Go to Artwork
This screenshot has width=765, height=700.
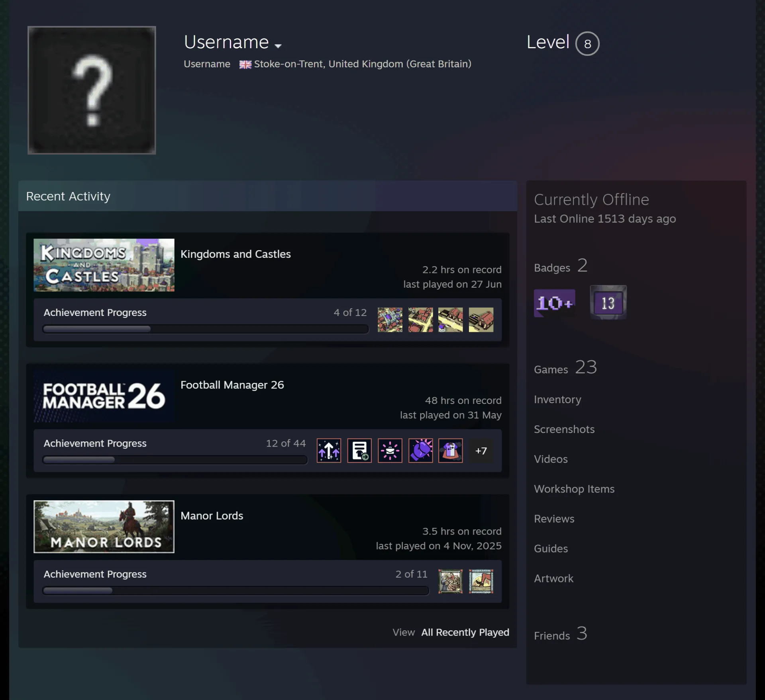coord(553,578)
